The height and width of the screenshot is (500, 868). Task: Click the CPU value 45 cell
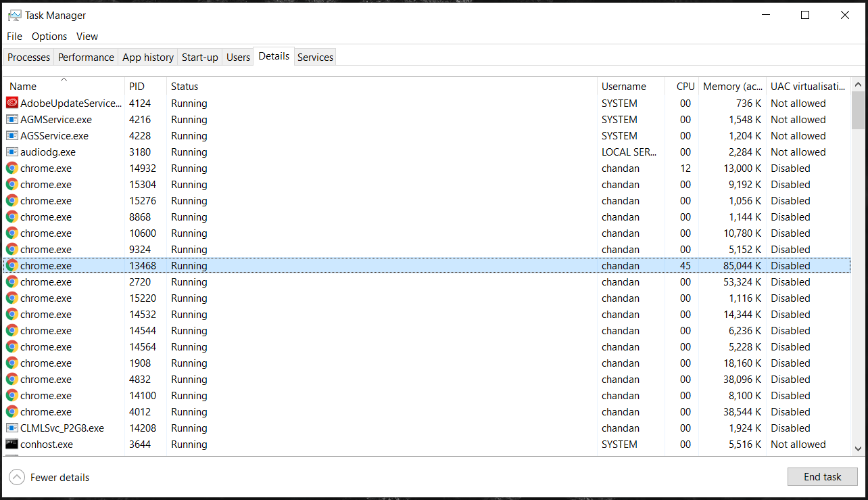click(x=685, y=266)
